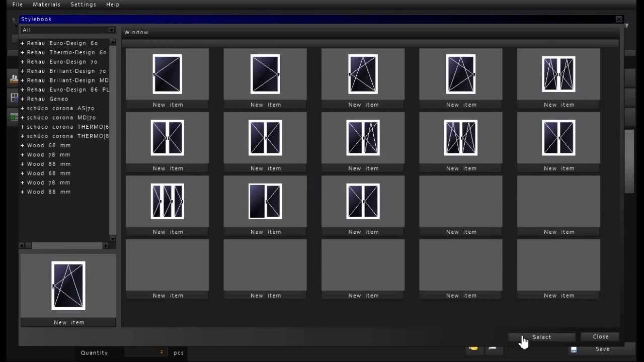Select schüco corona THERMO|8 entry
This screenshot has height=362, width=644.
[68, 136]
